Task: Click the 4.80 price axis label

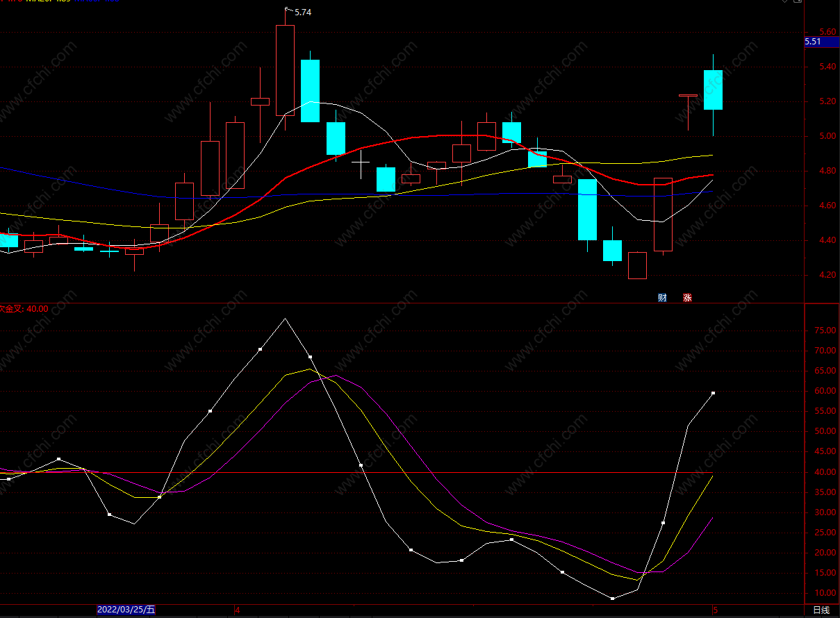Action: [x=827, y=171]
